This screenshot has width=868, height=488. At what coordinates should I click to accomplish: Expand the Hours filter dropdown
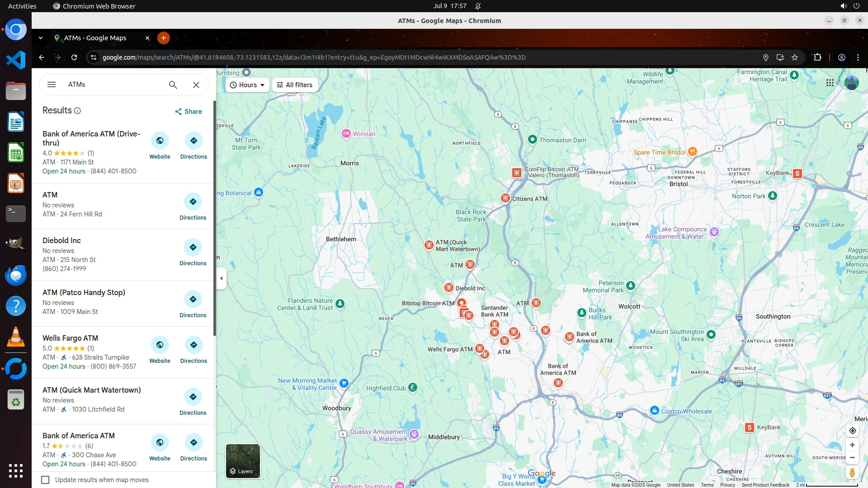(247, 85)
